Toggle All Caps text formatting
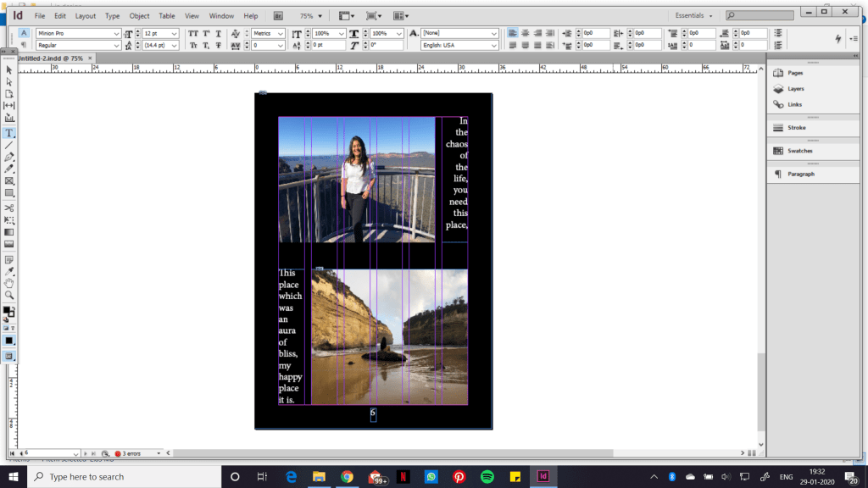The width and height of the screenshot is (868, 488). coord(192,33)
